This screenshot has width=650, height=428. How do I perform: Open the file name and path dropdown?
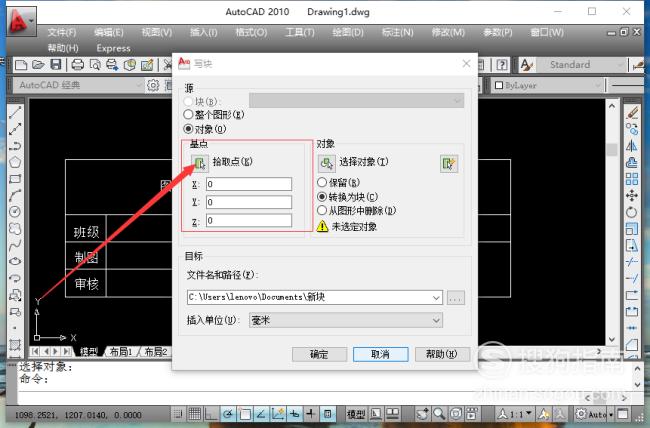436,297
